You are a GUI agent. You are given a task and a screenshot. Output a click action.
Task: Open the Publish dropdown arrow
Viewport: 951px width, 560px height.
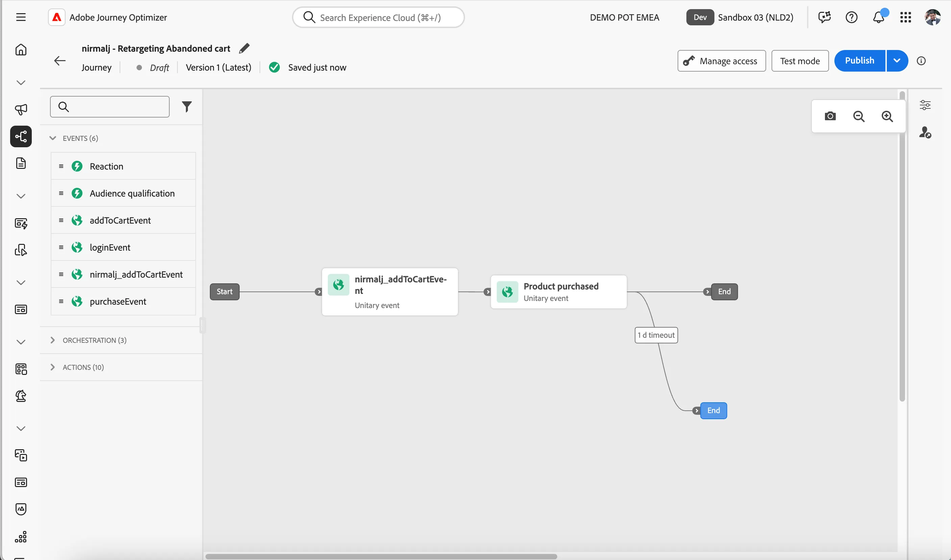(897, 61)
